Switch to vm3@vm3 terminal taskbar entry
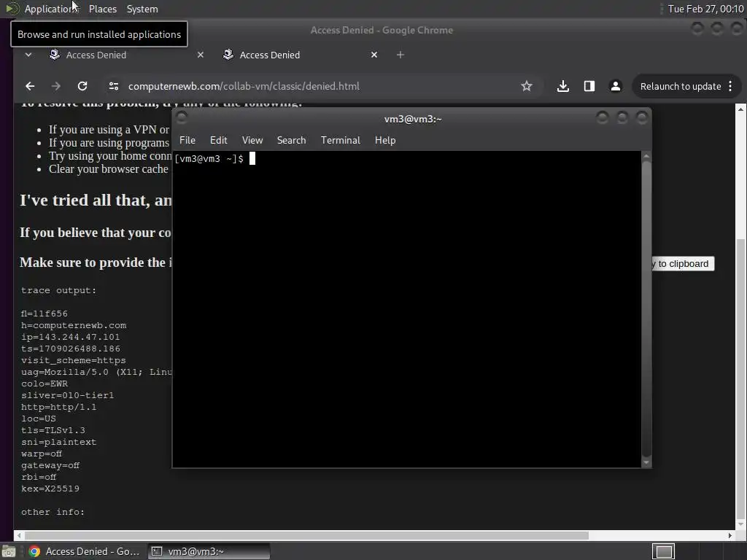Screen dimensions: 747x560 (209, 551)
